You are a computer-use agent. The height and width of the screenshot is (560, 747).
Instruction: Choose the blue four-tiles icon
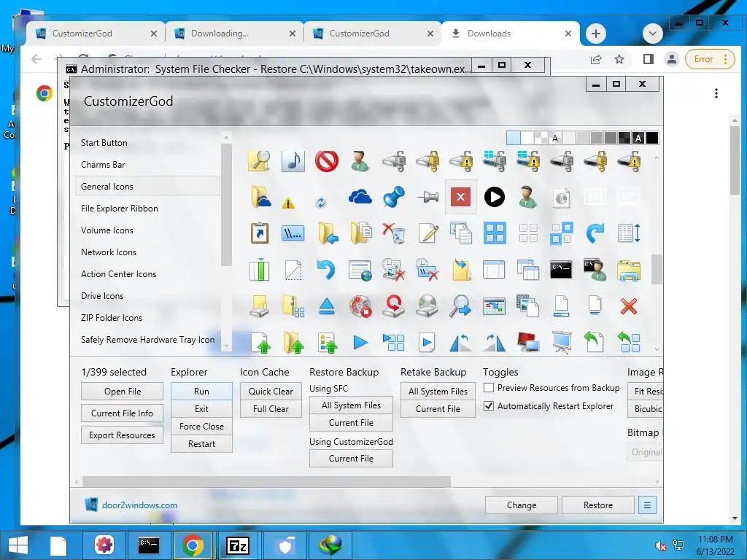(494, 233)
